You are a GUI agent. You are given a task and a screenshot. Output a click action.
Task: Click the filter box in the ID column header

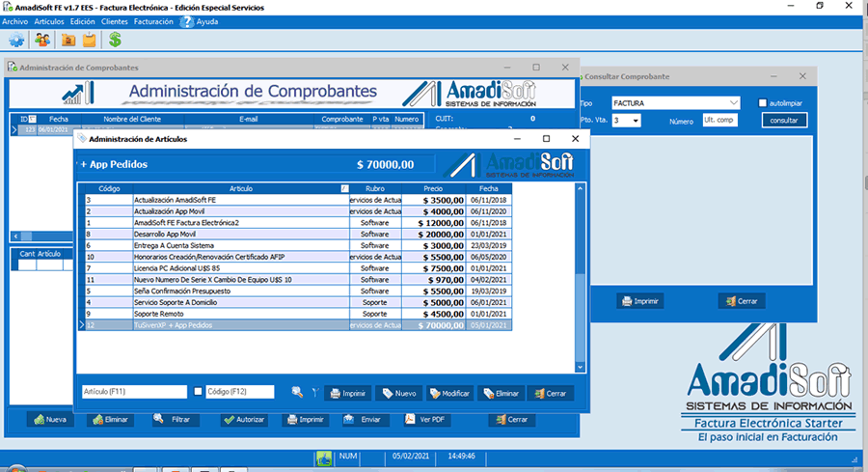(x=33, y=119)
